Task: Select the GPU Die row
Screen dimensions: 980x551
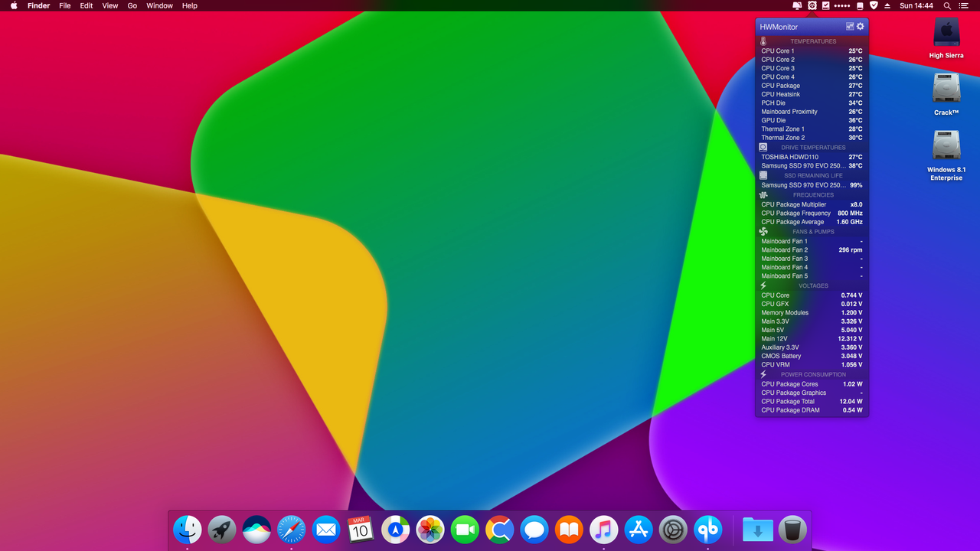Action: (x=812, y=120)
